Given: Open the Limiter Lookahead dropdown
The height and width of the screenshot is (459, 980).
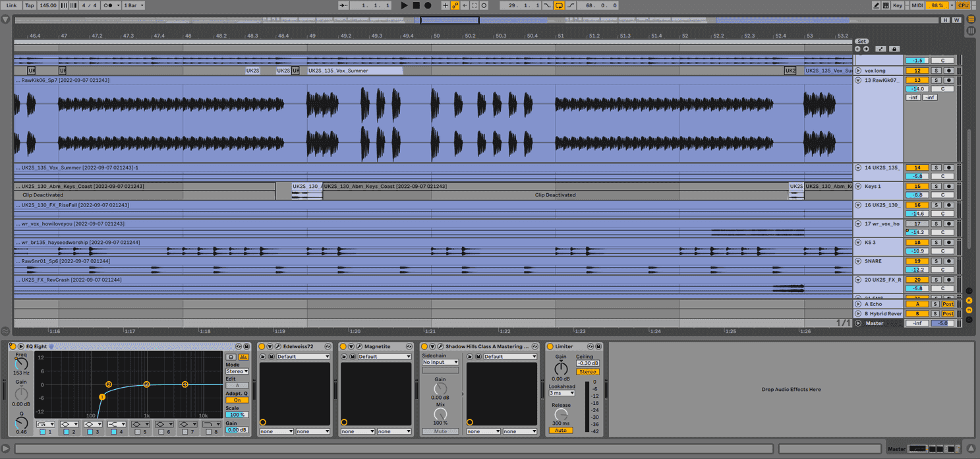Looking at the screenshot, I should 562,393.
